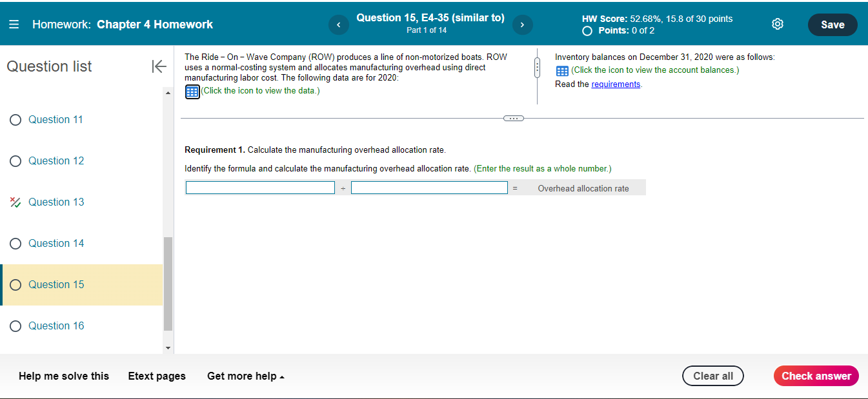The width and height of the screenshot is (868, 399).
Task: Click the icon to view the 2020 data
Action: pos(192,92)
